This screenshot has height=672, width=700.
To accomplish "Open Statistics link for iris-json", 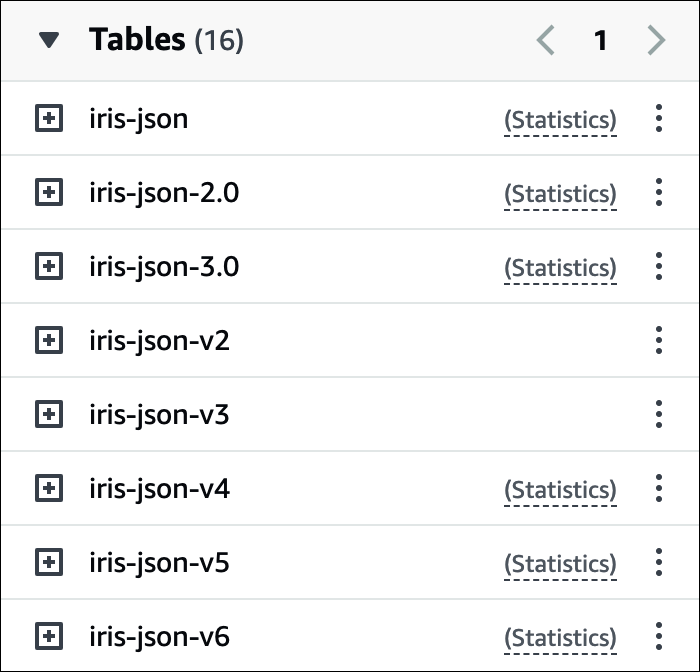I will coord(560,120).
